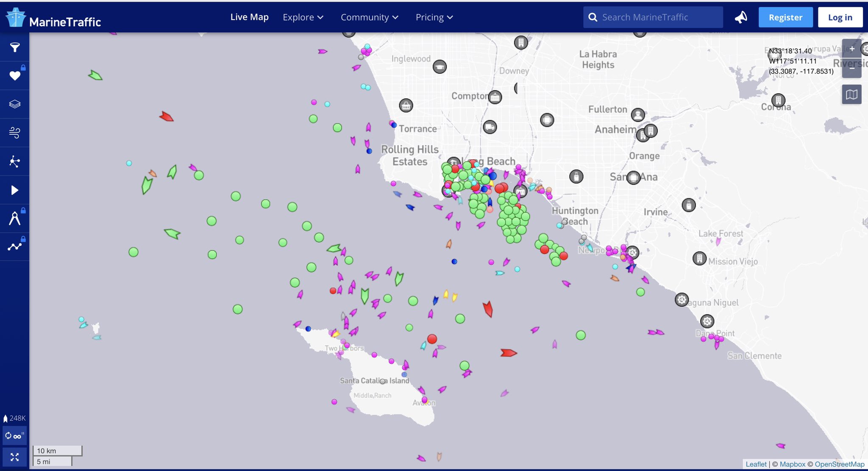Click the MarineTraffic search field
Image resolution: width=868 pixels, height=471 pixels.
pyautogui.click(x=653, y=17)
